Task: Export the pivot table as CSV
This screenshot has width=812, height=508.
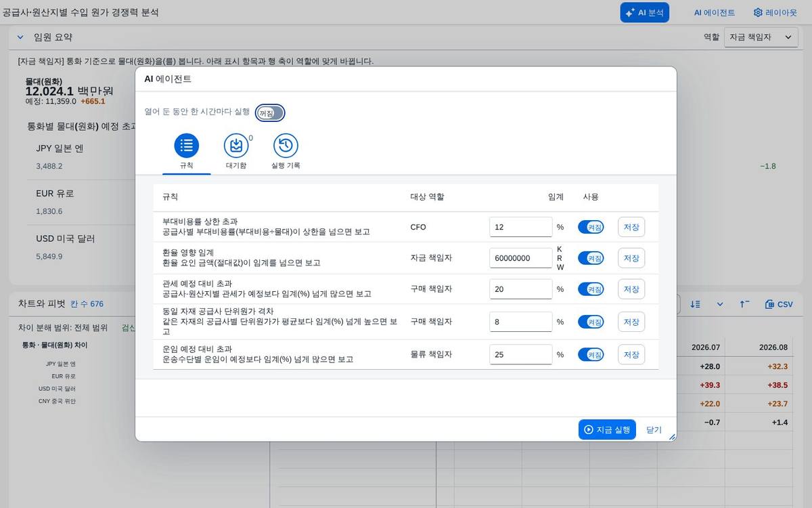Action: tap(779, 304)
